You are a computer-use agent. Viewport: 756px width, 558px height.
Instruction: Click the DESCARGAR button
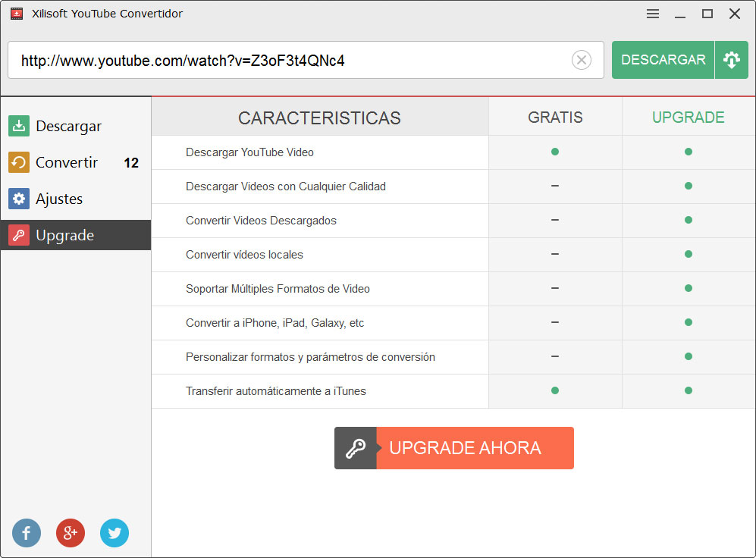point(663,60)
